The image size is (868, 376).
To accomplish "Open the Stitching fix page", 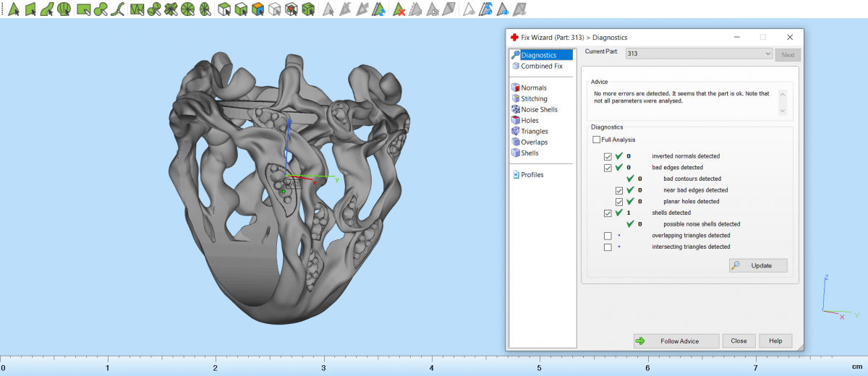I will [534, 98].
